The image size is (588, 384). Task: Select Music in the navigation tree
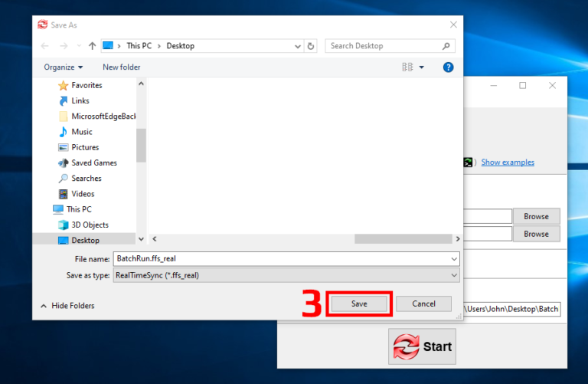coord(82,132)
